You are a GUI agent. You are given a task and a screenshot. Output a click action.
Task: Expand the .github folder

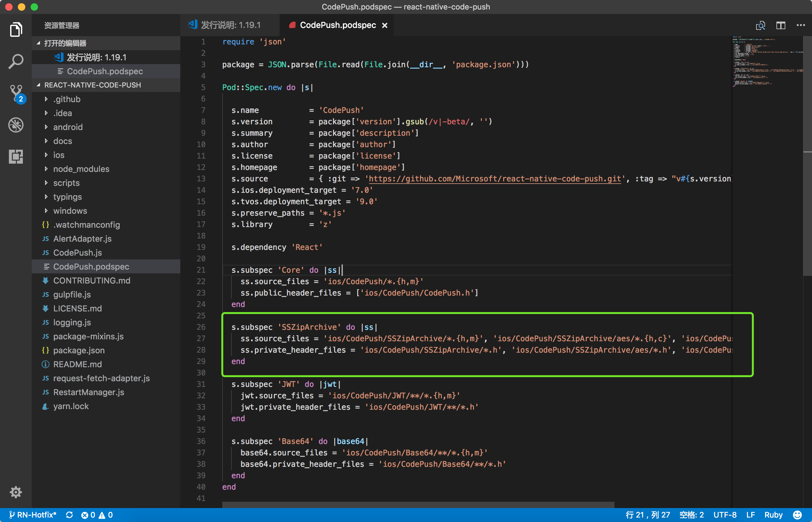(67, 99)
